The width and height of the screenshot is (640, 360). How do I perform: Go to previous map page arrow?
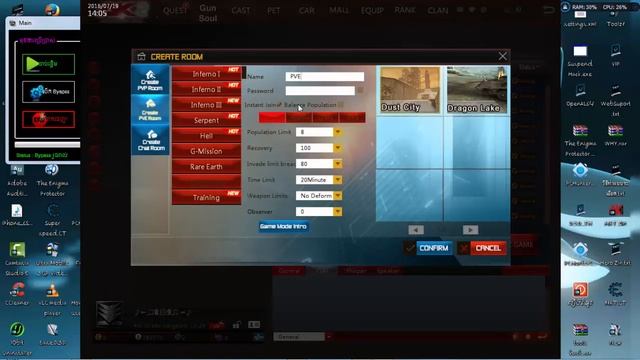[416, 230]
